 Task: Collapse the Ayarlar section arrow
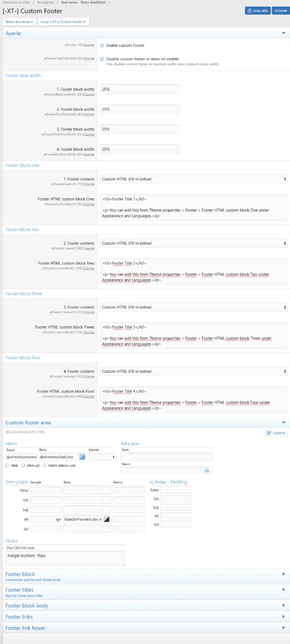pyautogui.click(x=283, y=33)
